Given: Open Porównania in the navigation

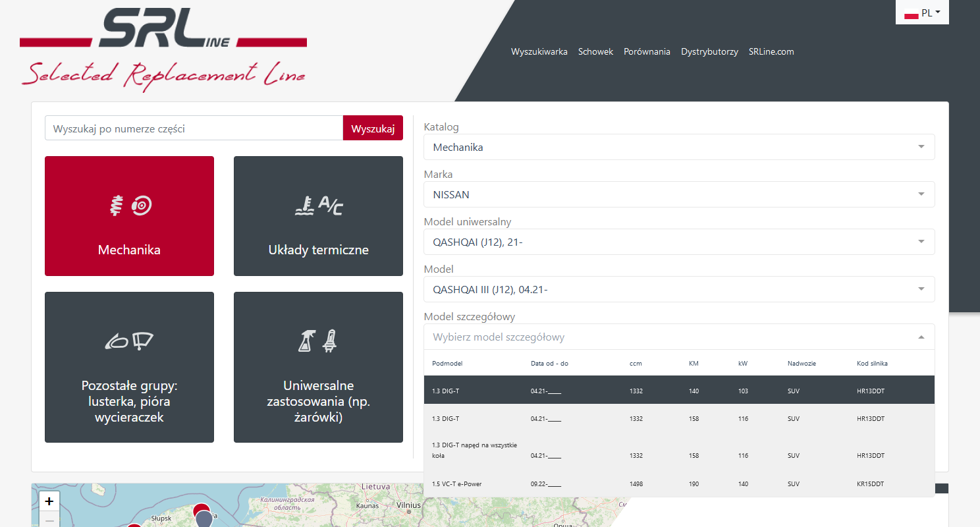Looking at the screenshot, I should click(x=647, y=51).
